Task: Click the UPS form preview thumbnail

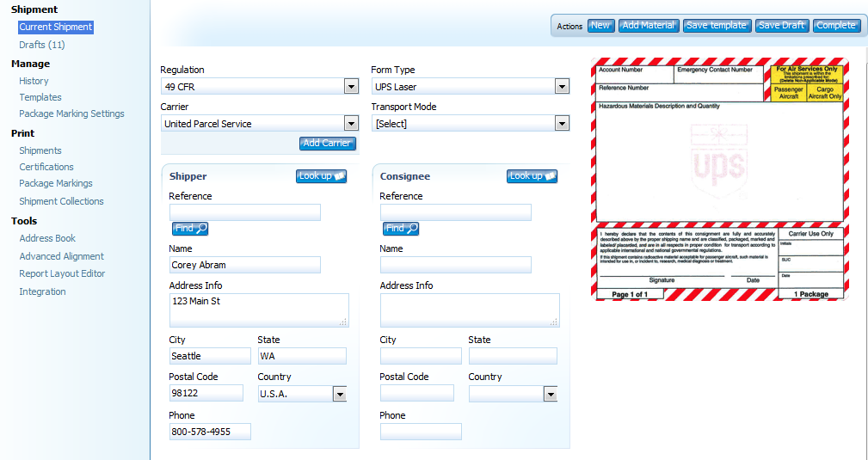Action: pos(719,179)
